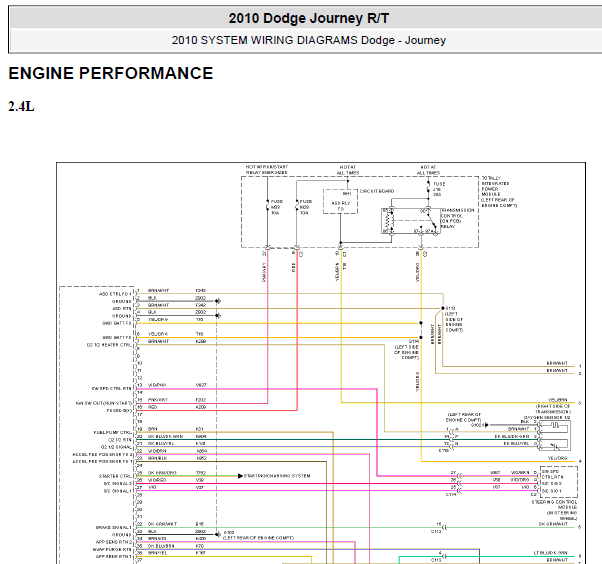This screenshot has height=564, width=602.
Task: Click the 'S/C SIGNAL 2' pin label
Action: pos(117,483)
